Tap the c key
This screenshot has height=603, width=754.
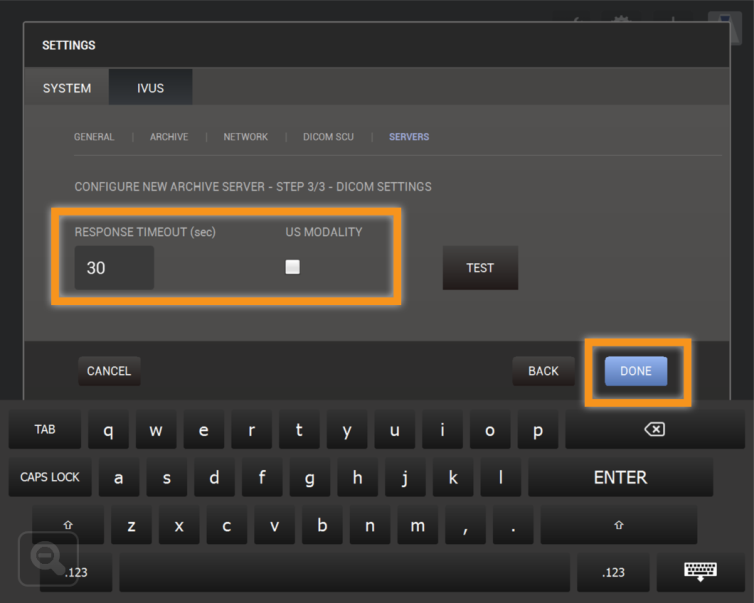pos(226,525)
